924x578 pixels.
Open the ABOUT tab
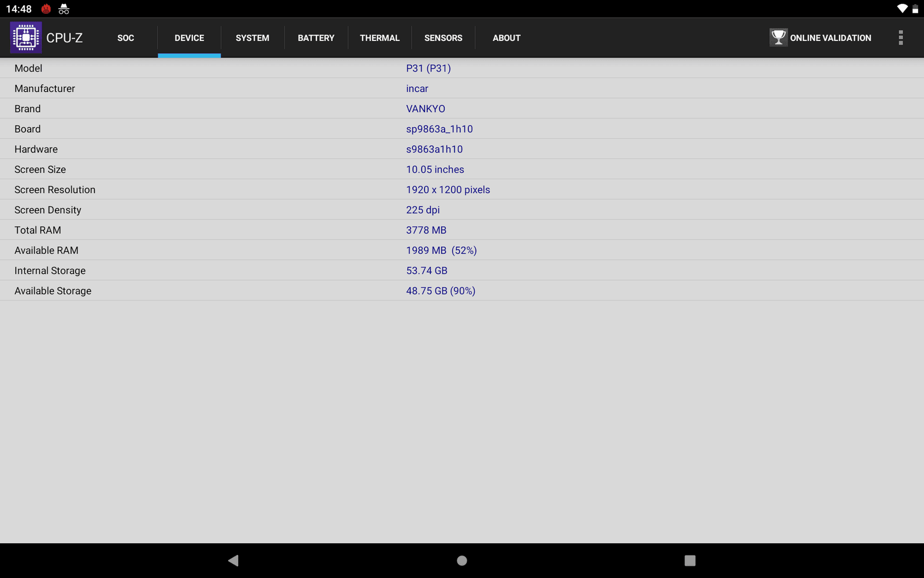click(x=506, y=38)
